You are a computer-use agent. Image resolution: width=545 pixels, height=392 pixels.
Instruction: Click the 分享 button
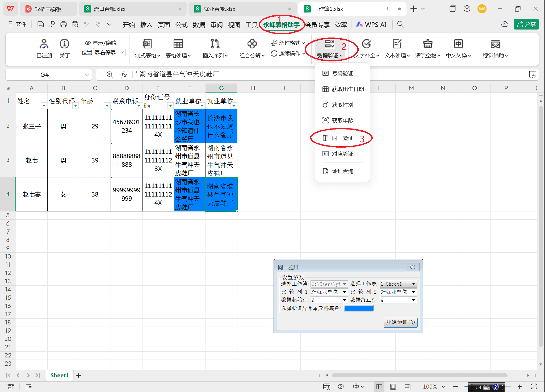click(526, 24)
